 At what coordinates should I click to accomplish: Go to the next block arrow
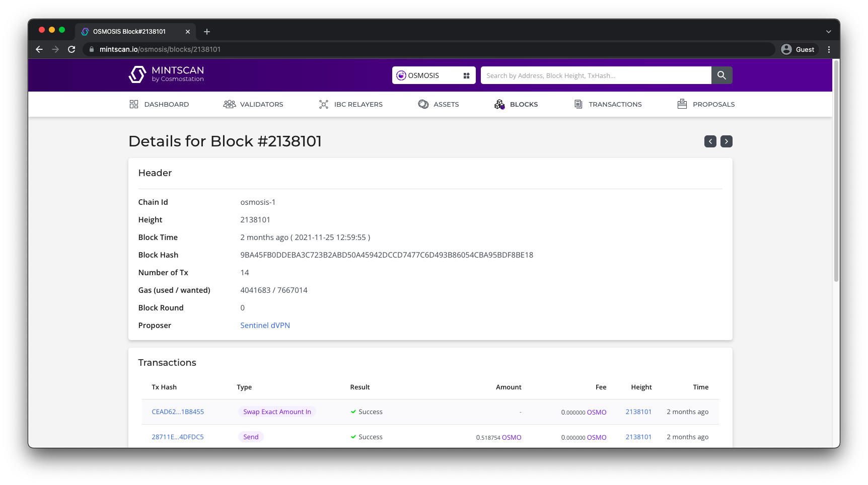726,141
